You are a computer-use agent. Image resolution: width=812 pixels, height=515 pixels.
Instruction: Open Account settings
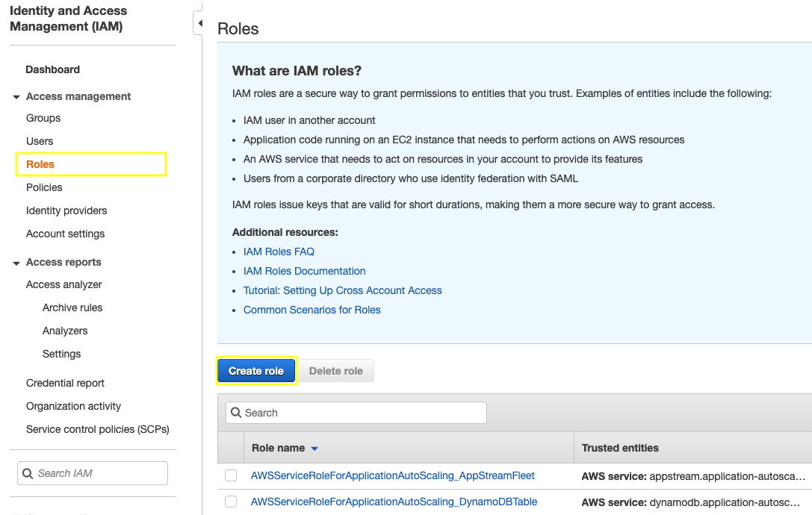pyautogui.click(x=66, y=234)
